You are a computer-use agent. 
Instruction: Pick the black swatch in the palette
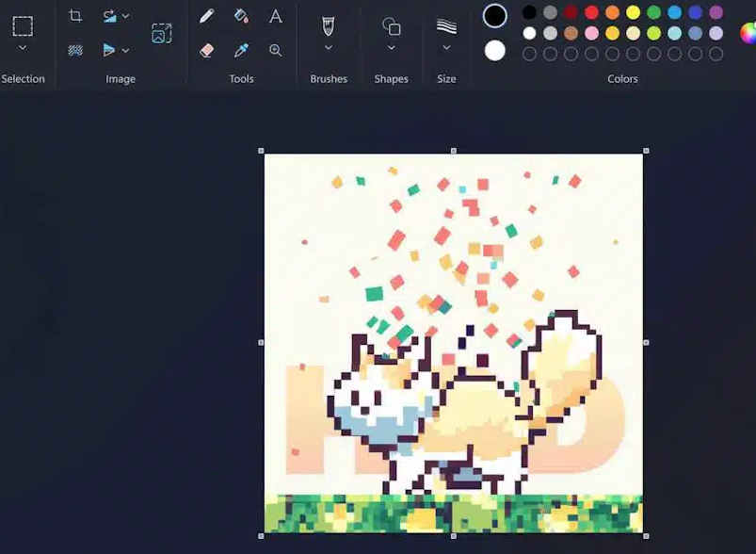click(529, 12)
